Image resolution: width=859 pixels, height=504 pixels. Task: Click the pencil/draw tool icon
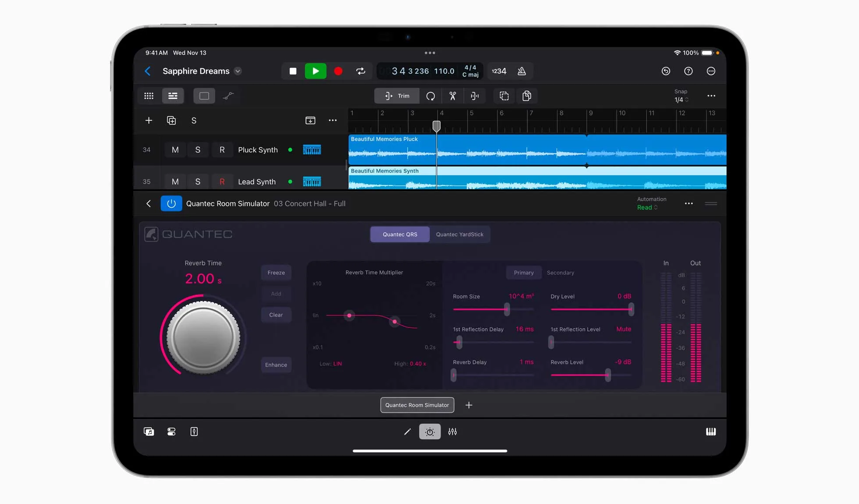(x=407, y=431)
